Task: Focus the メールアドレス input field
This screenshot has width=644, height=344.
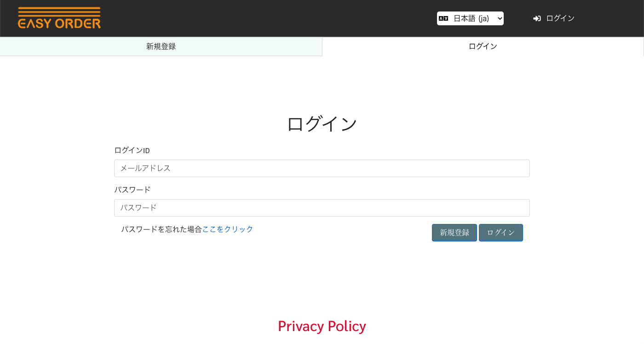Action: (322, 168)
